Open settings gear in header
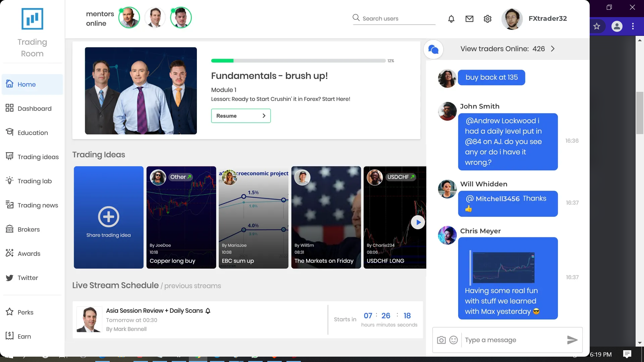The width and height of the screenshot is (644, 362). point(487,19)
